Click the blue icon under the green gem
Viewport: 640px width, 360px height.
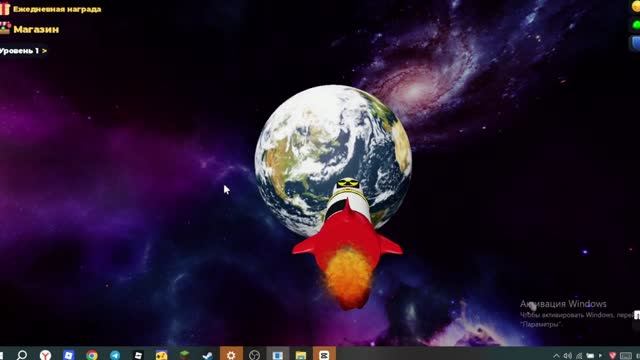point(636,43)
